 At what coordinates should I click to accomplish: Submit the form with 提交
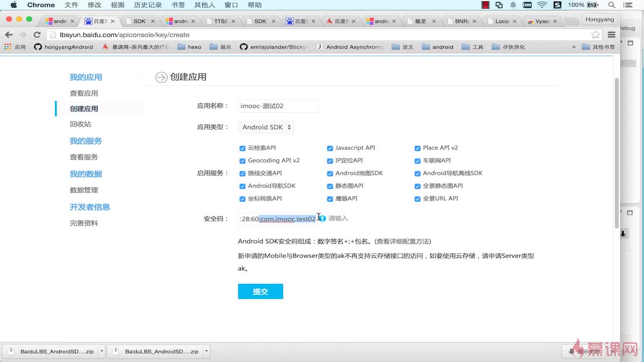(261, 292)
